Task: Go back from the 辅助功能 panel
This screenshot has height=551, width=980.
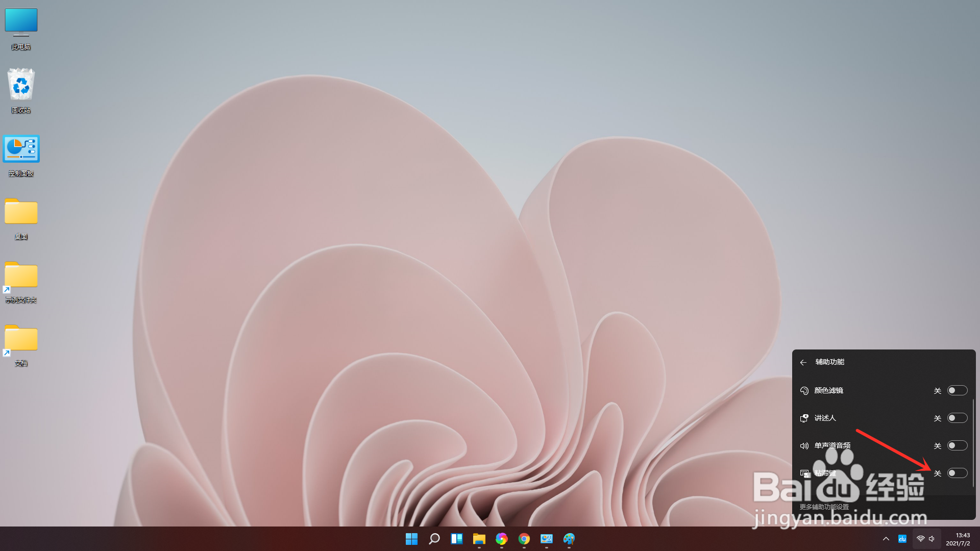Action: tap(803, 362)
